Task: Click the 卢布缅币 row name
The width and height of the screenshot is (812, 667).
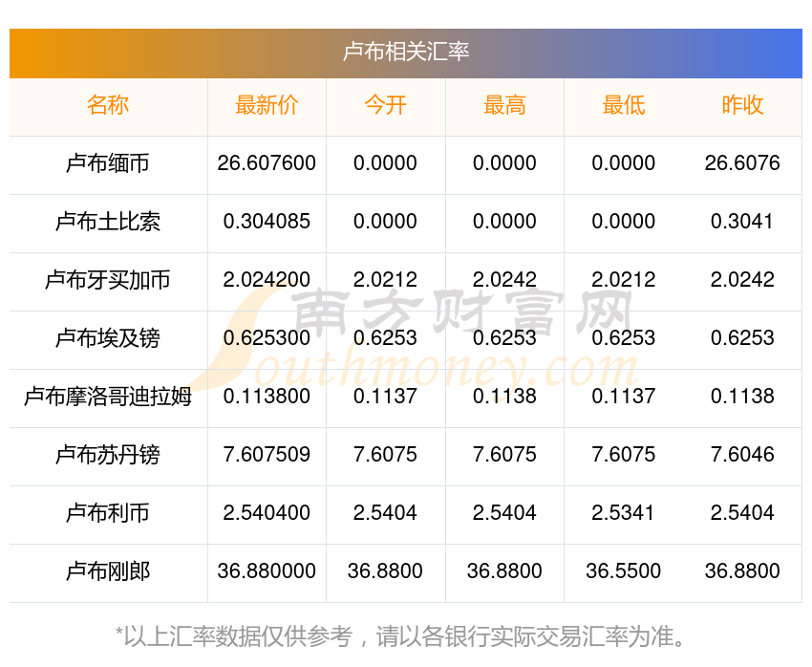Action: pyautogui.click(x=108, y=163)
